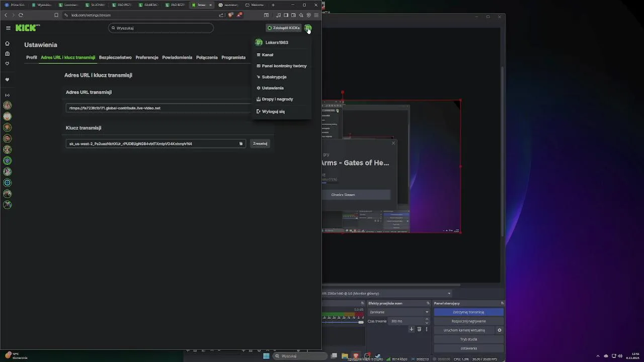
Task: Click the Kick Wyszukaj search field
Action: point(161,28)
